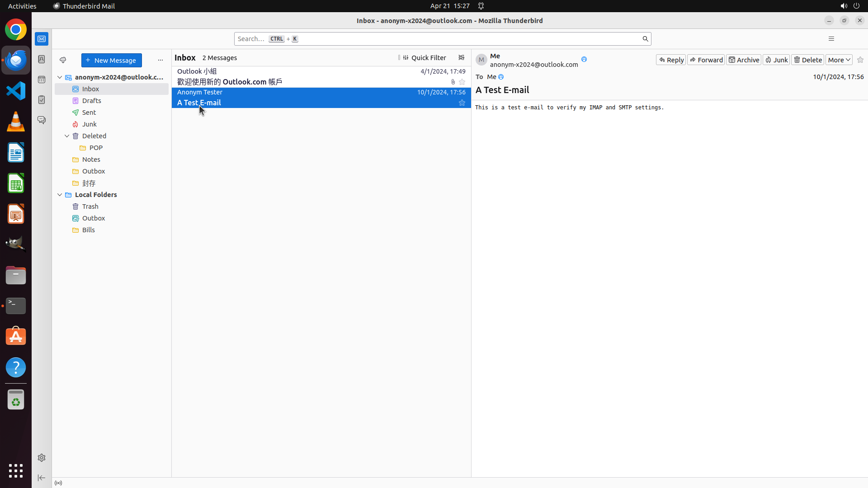Toggle the Quick Filter bar

tap(424, 58)
